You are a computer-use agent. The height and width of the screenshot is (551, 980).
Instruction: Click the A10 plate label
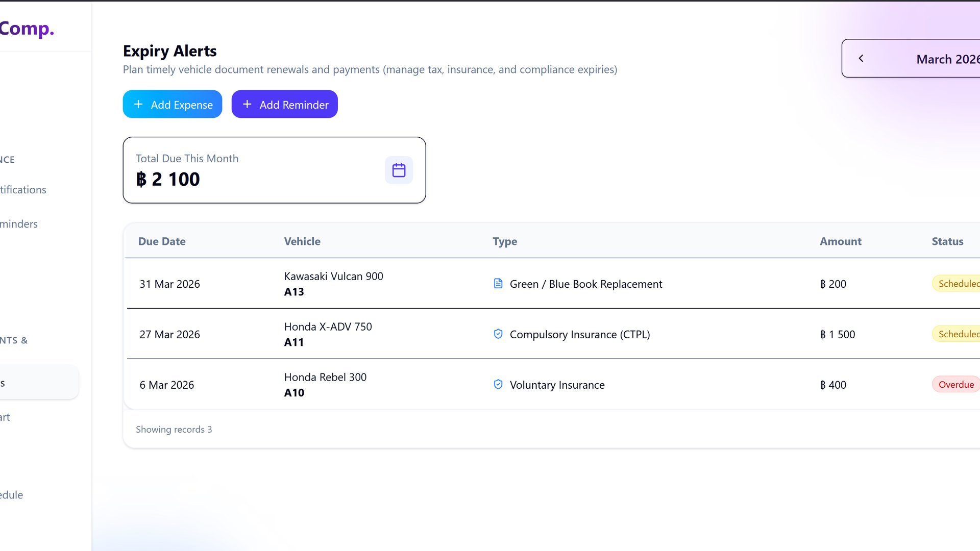(294, 393)
